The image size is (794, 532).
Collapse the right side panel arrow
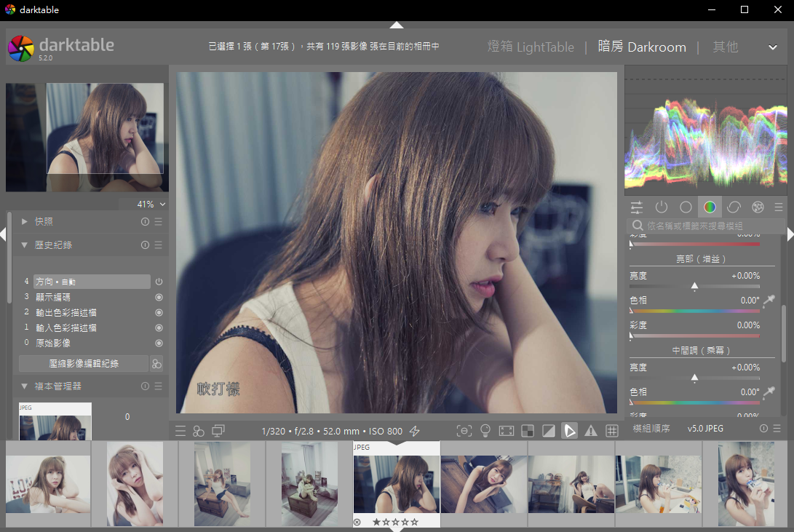[x=790, y=234]
